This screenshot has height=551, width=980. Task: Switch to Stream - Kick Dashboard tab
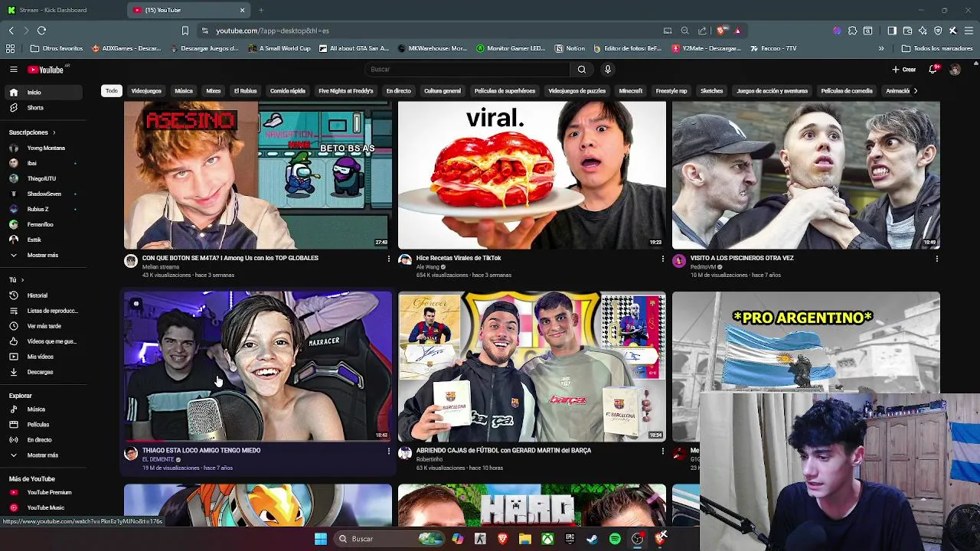pyautogui.click(x=61, y=10)
